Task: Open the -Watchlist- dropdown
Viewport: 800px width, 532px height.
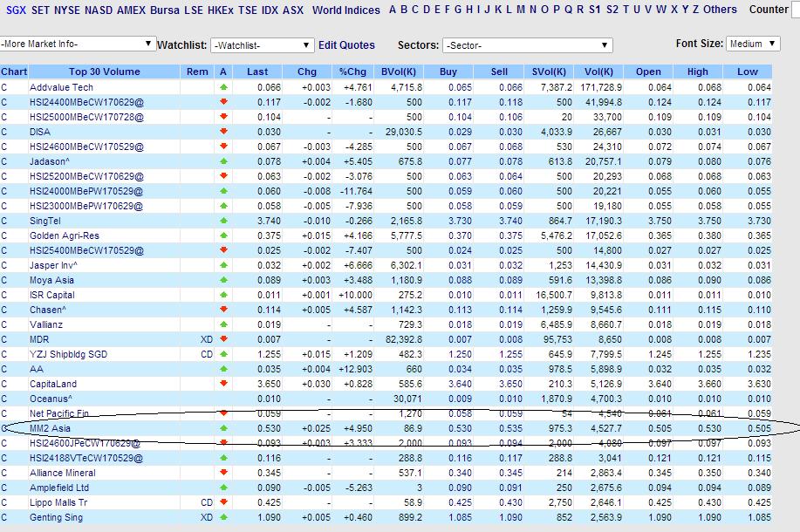Action: coord(260,43)
